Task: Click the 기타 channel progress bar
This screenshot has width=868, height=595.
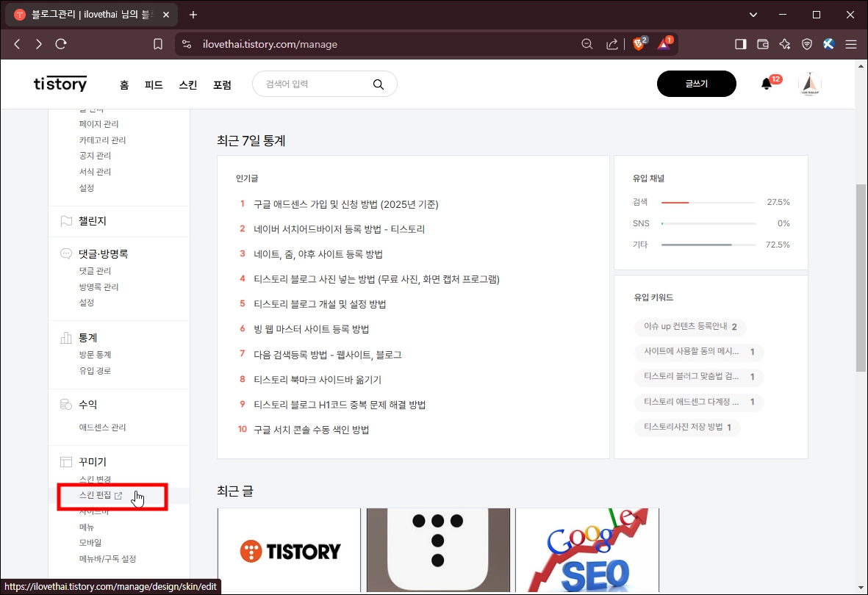Action: tap(708, 245)
